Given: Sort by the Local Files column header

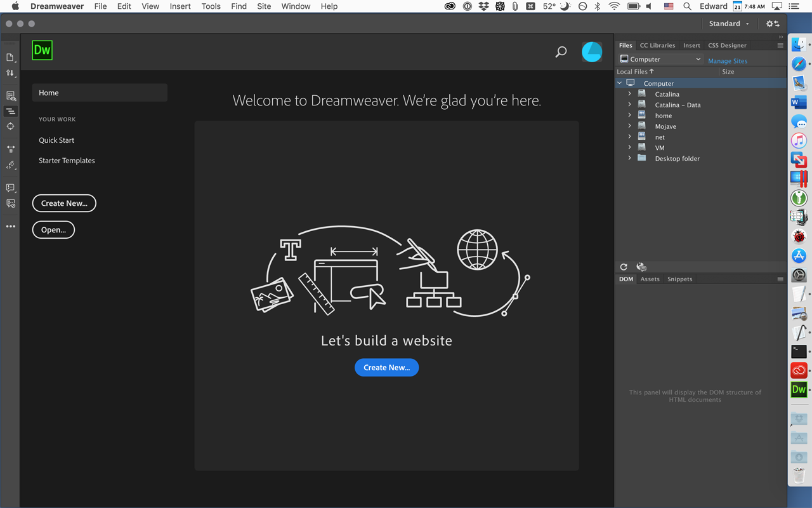Looking at the screenshot, I should 635,72.
